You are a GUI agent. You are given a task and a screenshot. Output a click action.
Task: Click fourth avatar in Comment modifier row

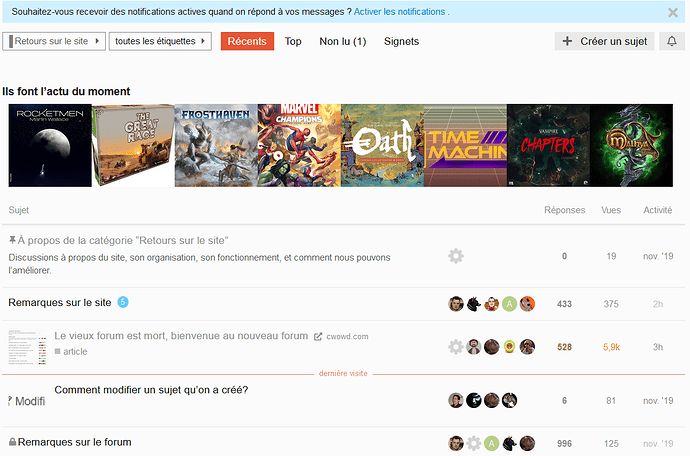[x=510, y=401]
